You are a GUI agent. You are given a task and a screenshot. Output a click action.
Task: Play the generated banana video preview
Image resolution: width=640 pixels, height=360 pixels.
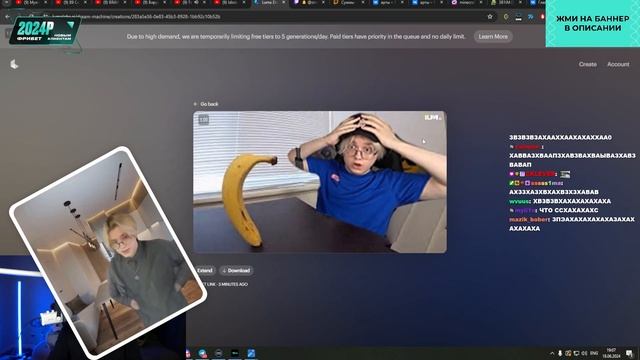(320, 182)
